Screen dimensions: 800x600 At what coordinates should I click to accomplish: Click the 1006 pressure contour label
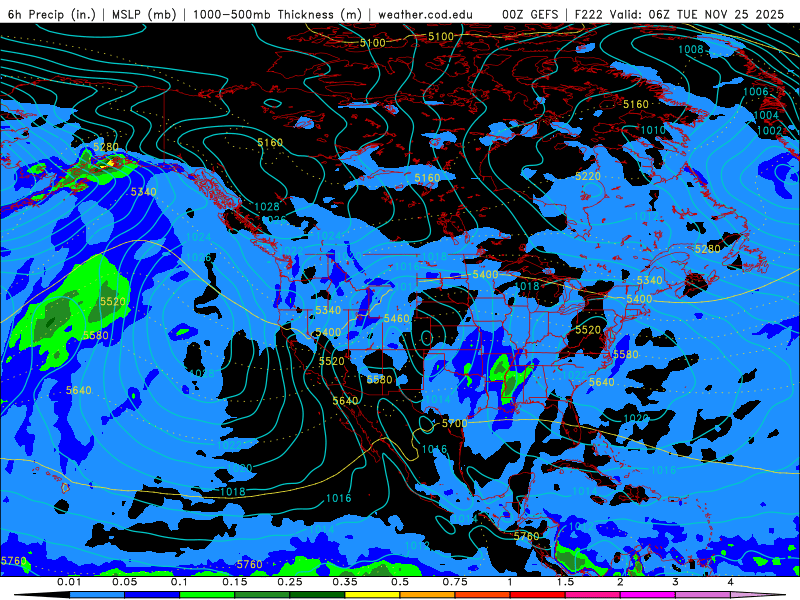(756, 91)
